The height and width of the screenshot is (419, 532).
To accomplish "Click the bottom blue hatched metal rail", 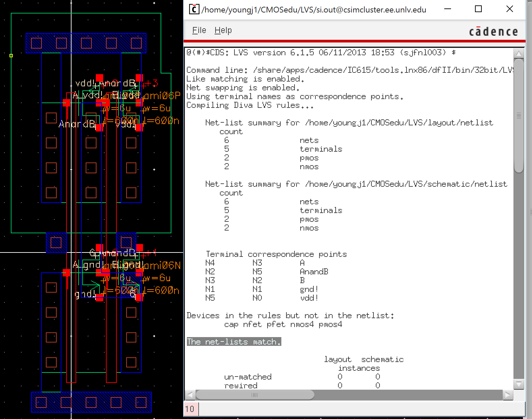I will click(x=91, y=402).
